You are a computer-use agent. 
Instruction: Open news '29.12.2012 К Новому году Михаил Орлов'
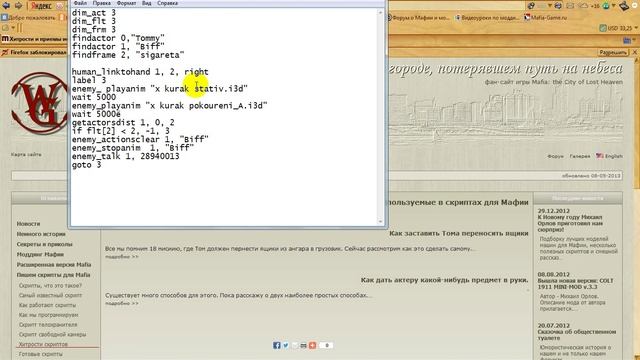pos(570,220)
